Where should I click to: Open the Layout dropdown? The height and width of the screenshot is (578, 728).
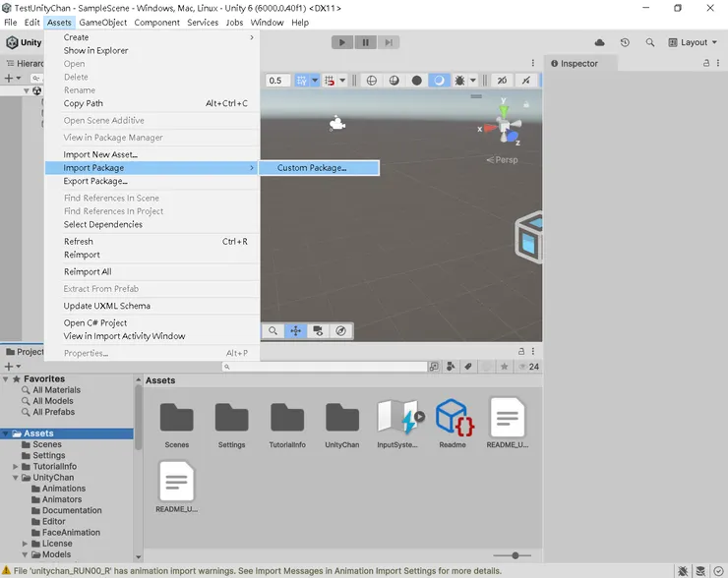pos(693,42)
